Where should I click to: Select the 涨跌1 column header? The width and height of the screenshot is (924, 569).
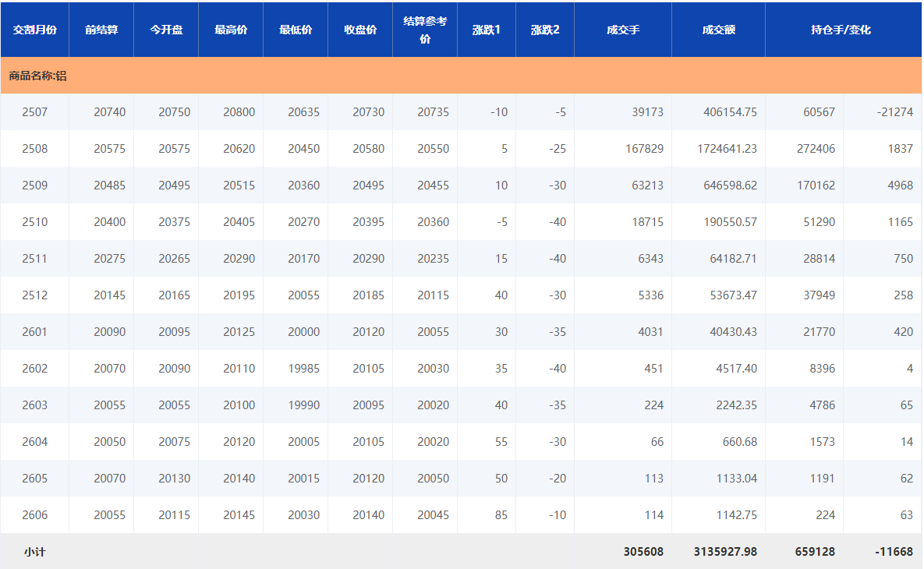pyautogui.click(x=487, y=30)
